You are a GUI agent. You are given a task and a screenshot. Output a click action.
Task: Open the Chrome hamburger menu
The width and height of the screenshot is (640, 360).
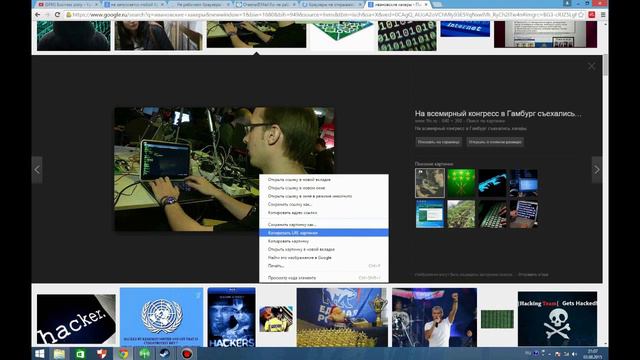tap(603, 15)
